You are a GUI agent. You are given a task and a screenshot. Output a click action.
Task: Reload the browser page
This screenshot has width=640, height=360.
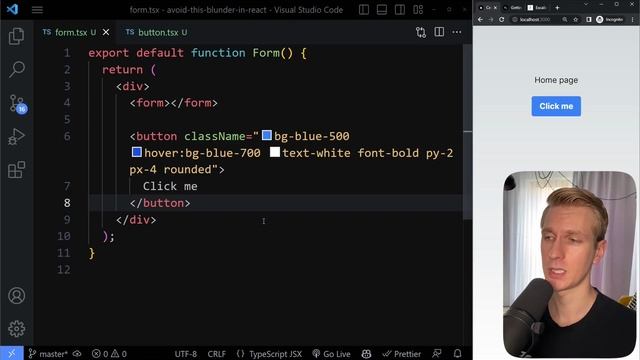point(502,19)
